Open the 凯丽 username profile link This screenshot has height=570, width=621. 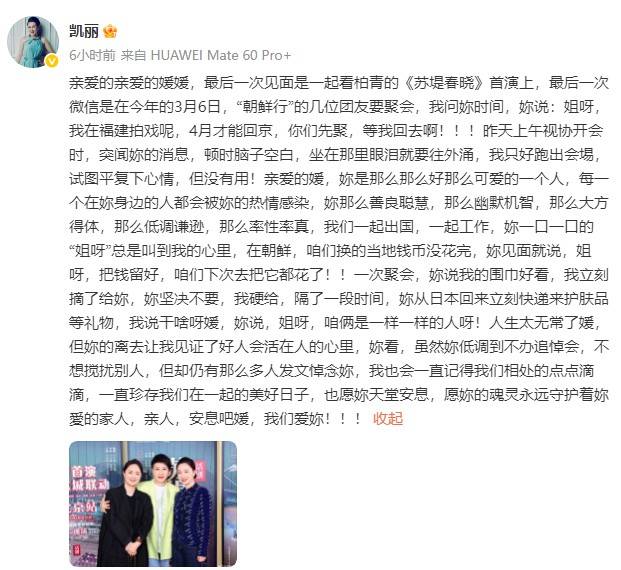coord(84,31)
